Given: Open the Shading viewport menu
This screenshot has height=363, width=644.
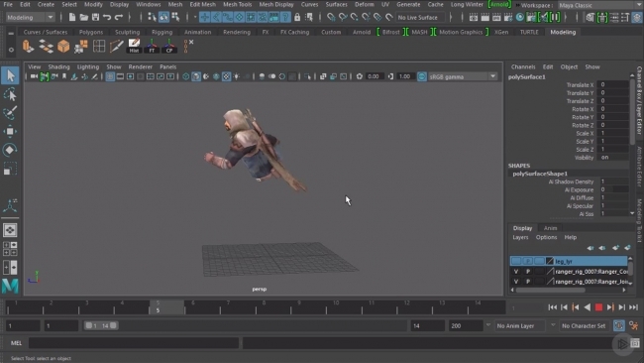Looking at the screenshot, I should click(x=58, y=66).
